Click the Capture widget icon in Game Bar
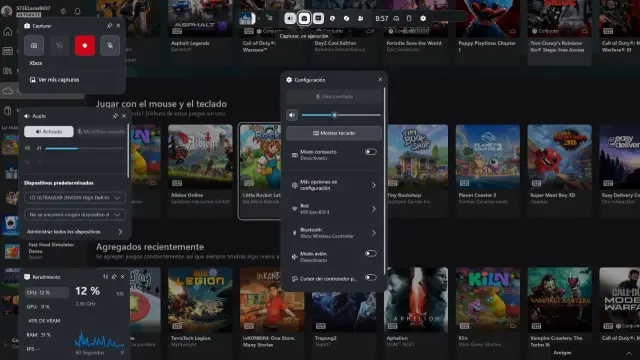 coord(304,18)
